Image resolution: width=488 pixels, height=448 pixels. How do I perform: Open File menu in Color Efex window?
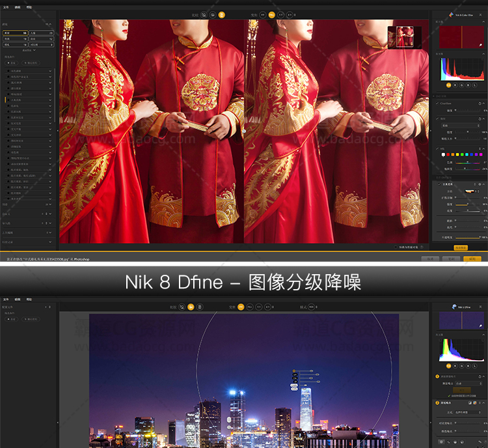pyautogui.click(x=6, y=7)
